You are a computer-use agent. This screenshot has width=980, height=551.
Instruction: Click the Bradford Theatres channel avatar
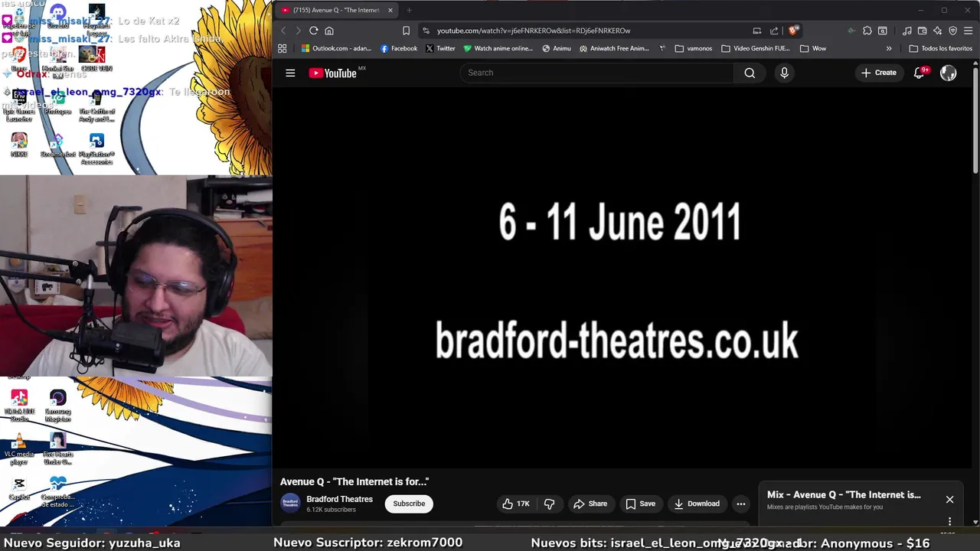[290, 503]
